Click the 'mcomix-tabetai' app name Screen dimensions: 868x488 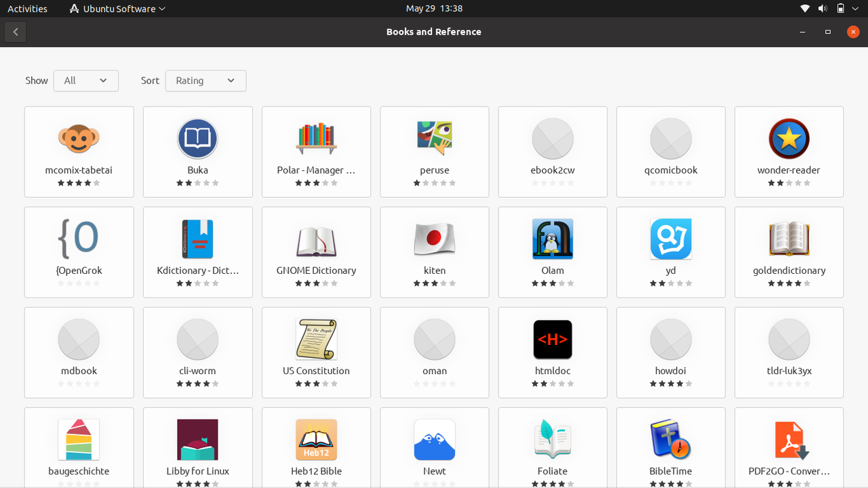click(79, 170)
